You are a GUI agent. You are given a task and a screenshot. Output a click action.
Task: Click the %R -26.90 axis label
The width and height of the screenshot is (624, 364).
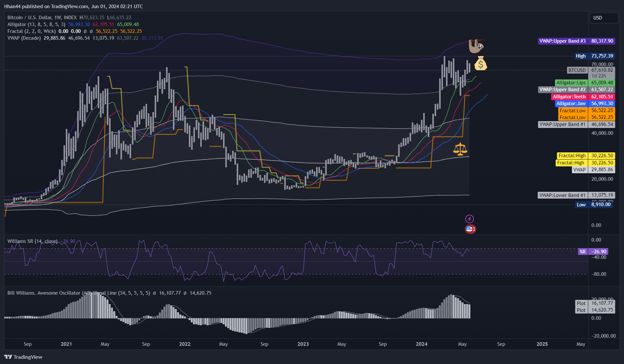593,252
